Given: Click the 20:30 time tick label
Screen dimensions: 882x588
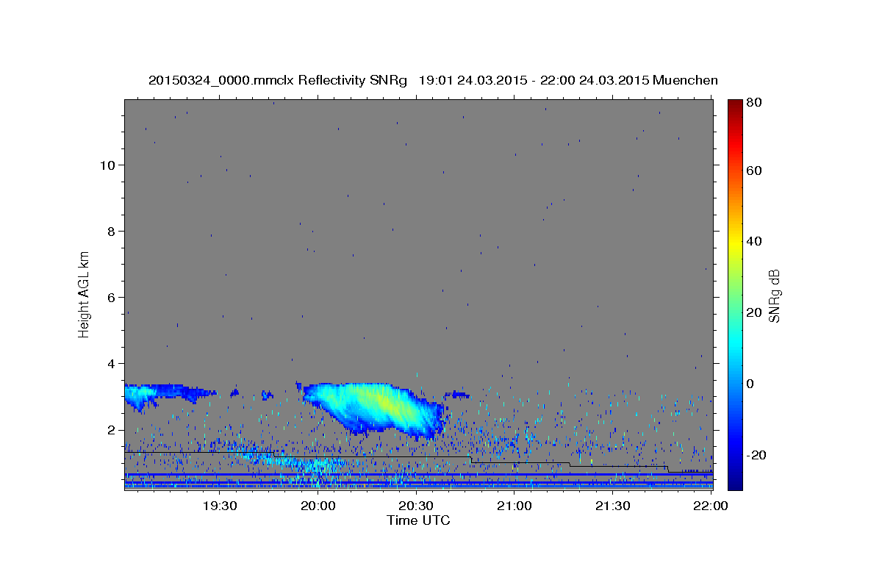Looking at the screenshot, I should (x=416, y=506).
